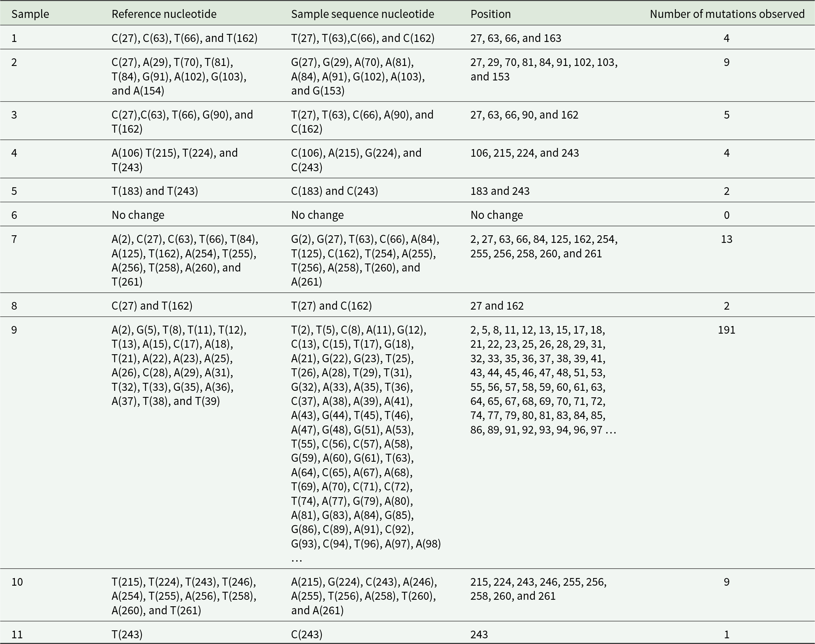Click C(27) and T(162) in sample 8
Image resolution: width=815 pixels, height=644 pixels.
coord(152,306)
